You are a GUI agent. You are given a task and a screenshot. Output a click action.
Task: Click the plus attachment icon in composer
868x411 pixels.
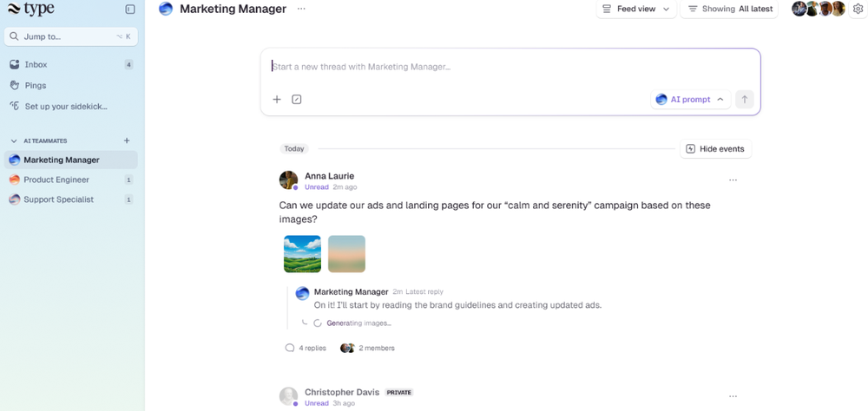coord(277,100)
